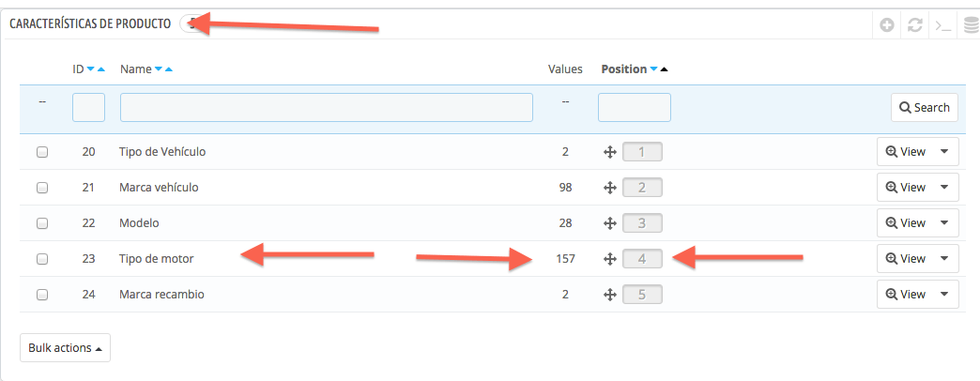Refresh the product features list
This screenshot has height=381, width=980.
915,25
